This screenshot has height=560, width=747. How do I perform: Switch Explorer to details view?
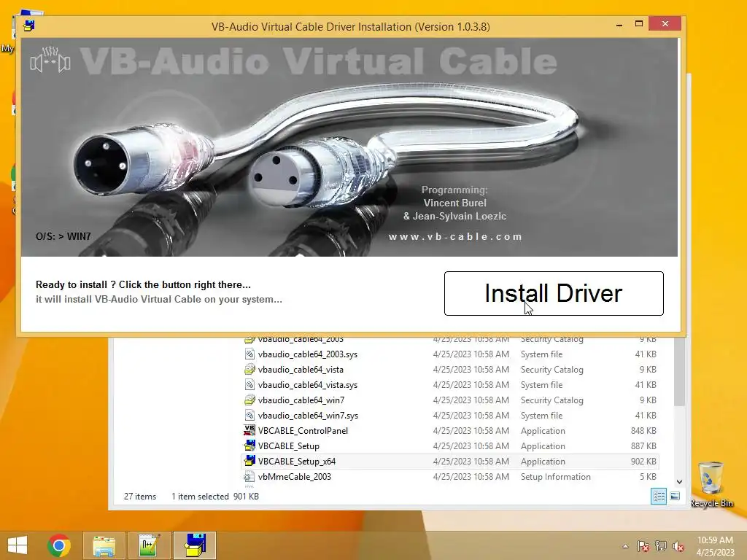click(659, 496)
